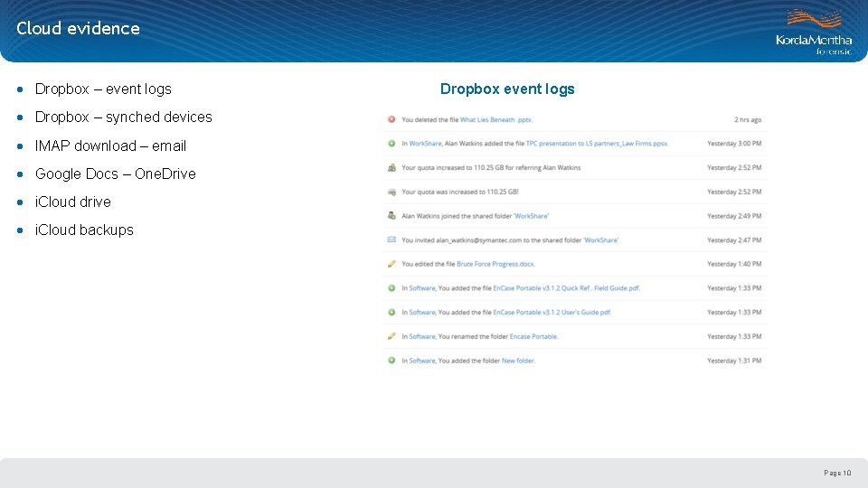The image size is (868, 488).
Task: Open the Software link in the User's Guide row
Action: (x=422, y=312)
